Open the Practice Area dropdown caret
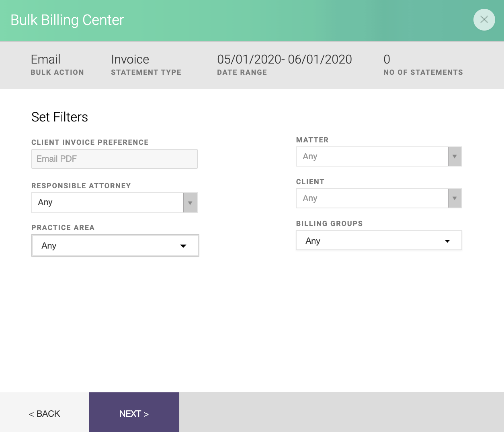The width and height of the screenshot is (504, 432). pyautogui.click(x=184, y=245)
